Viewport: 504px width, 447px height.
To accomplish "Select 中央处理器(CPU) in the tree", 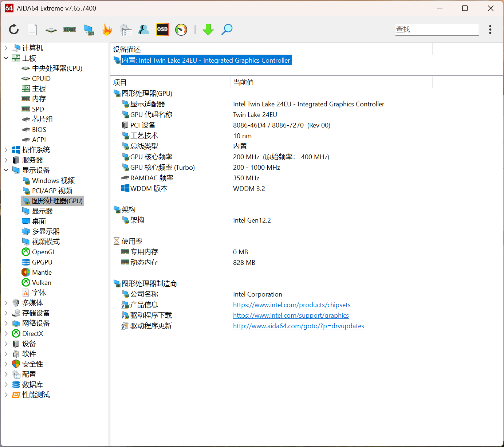I will [x=57, y=68].
